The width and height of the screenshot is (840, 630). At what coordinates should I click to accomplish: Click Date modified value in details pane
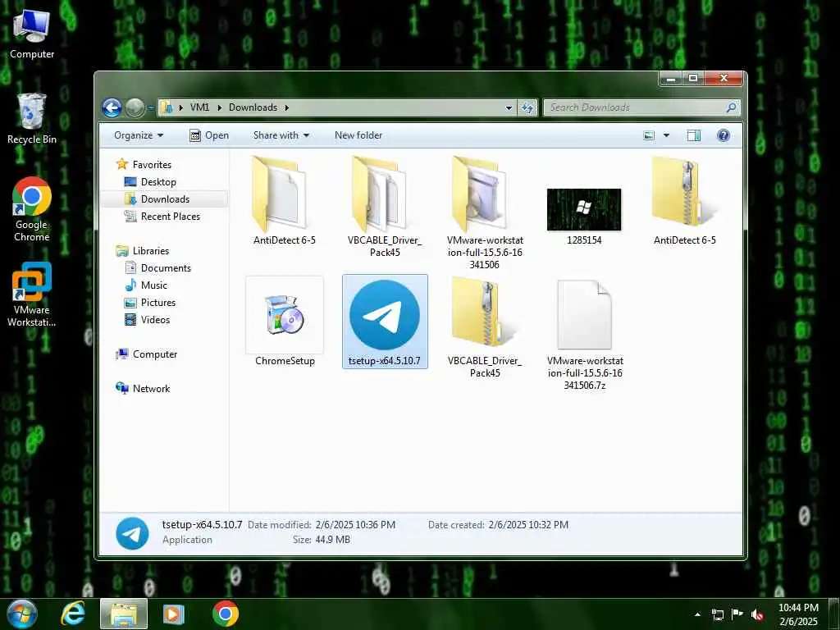[x=355, y=526]
